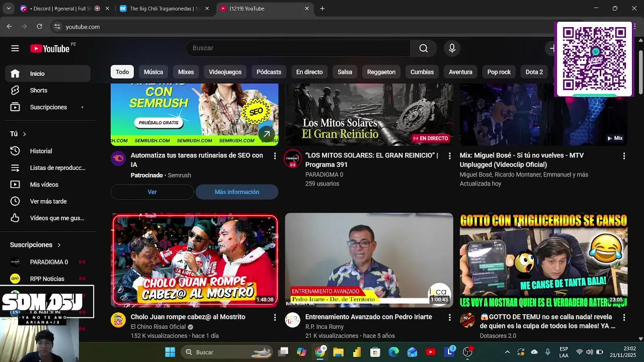This screenshot has height=362, width=644.
Task: Open PARADIGMA 0 subscription in sidebar
Action: coord(48,262)
